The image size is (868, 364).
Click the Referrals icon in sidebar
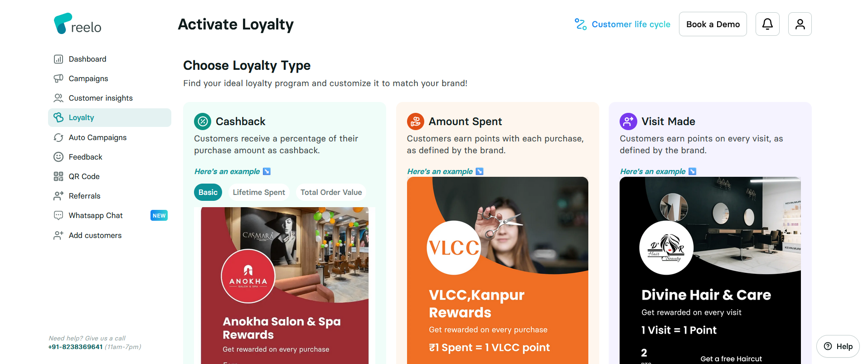click(x=58, y=195)
